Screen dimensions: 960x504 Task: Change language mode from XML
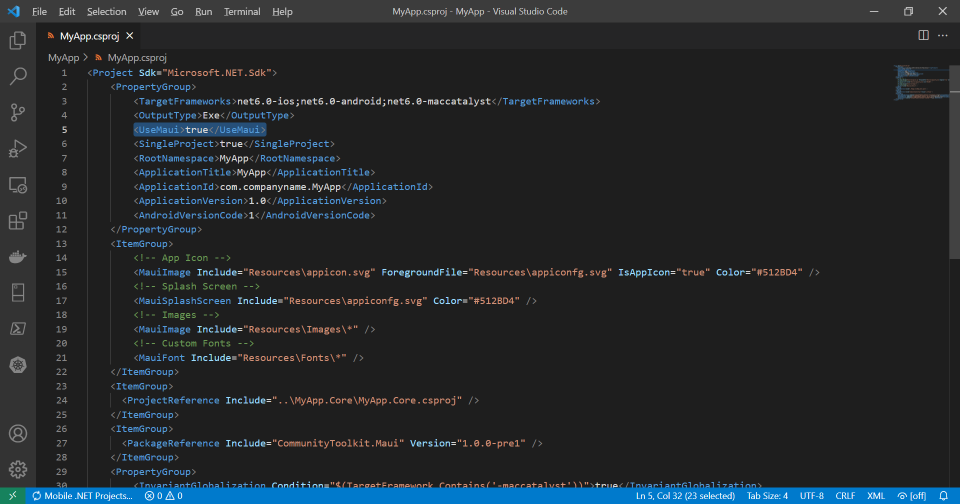coord(875,496)
